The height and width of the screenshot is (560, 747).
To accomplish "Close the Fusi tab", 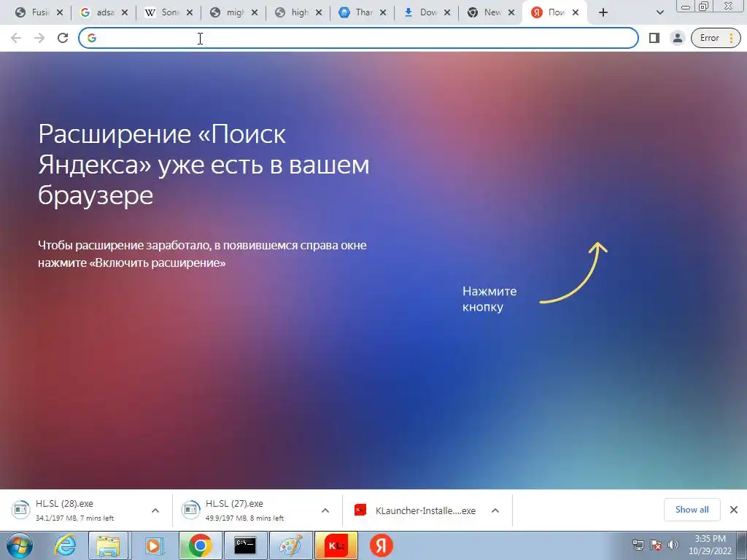I will [60, 13].
